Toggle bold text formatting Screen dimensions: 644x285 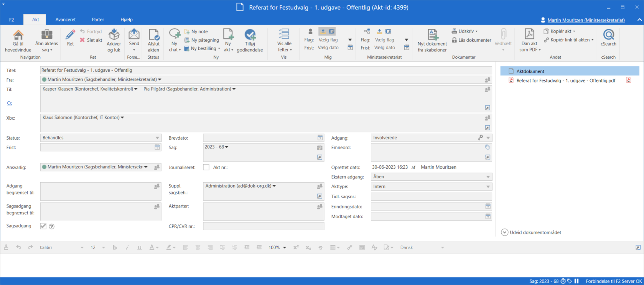click(x=115, y=247)
